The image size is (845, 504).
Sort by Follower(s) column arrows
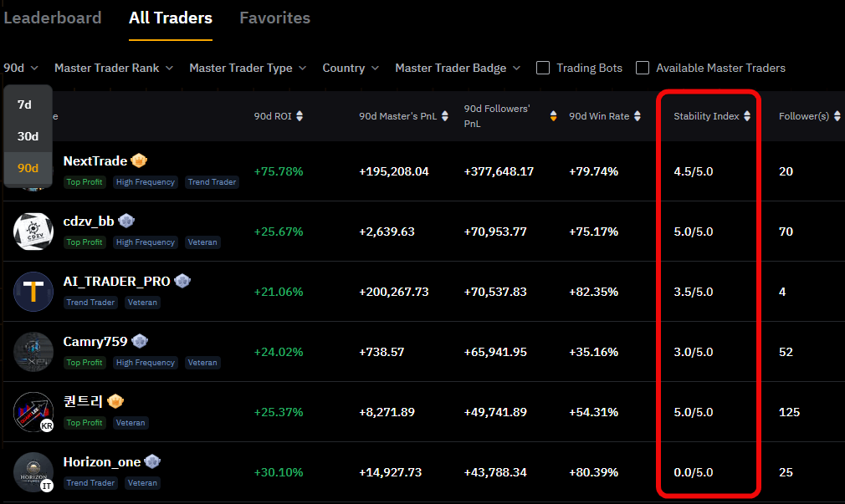click(837, 116)
